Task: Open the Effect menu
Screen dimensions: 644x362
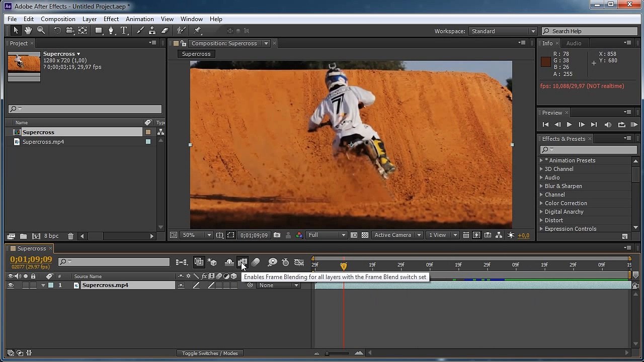Action: point(111,19)
